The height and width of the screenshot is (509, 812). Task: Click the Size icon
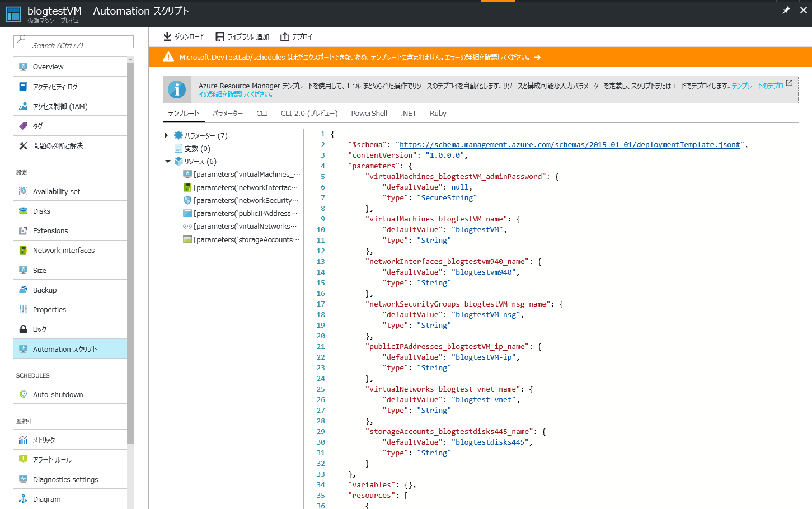(23, 270)
